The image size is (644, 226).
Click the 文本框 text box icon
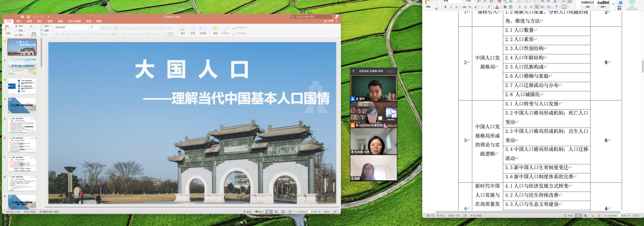click(x=202, y=28)
